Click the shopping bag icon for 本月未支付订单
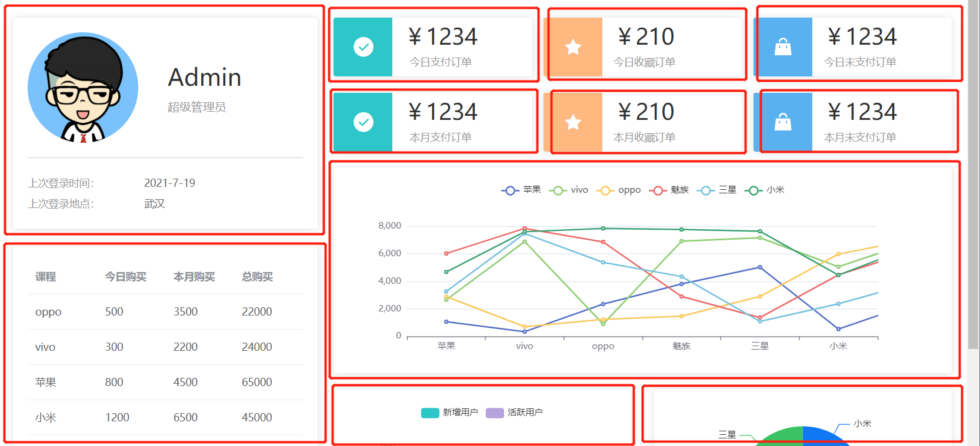Viewport: 980px width, 446px height. click(783, 122)
